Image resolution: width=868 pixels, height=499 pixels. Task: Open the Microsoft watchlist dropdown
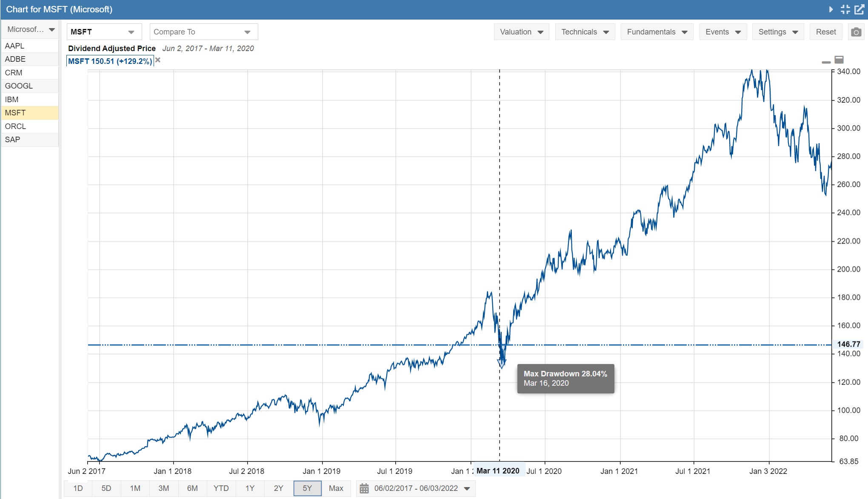(x=30, y=29)
